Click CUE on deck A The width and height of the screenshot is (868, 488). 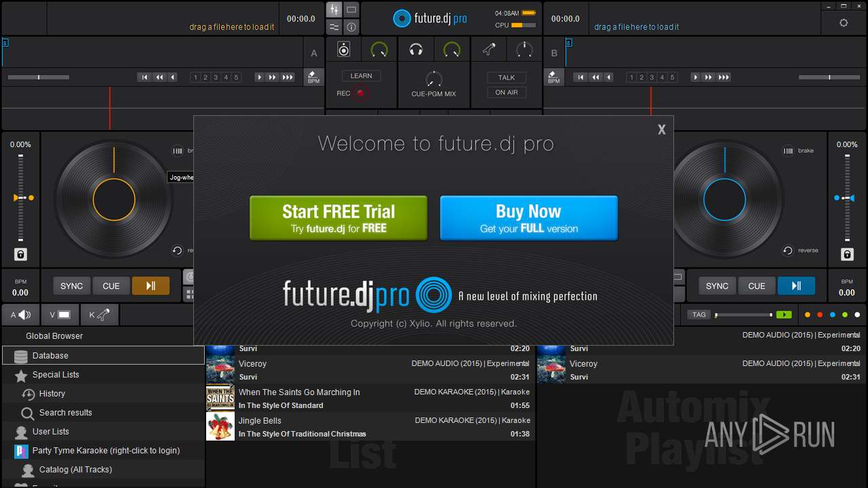pos(111,286)
